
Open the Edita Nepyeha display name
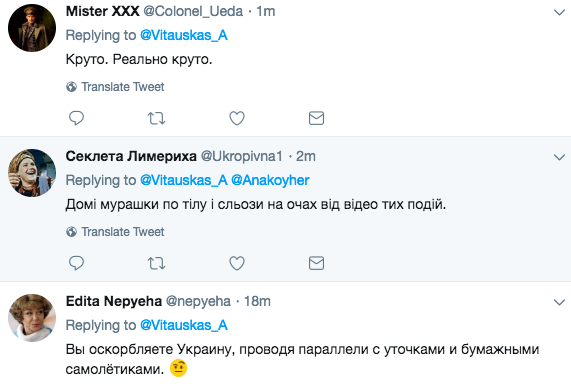tap(114, 302)
